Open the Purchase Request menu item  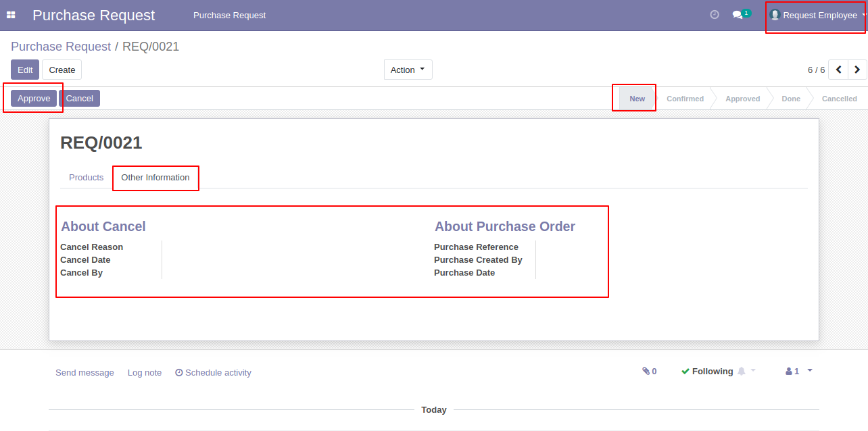coord(229,15)
